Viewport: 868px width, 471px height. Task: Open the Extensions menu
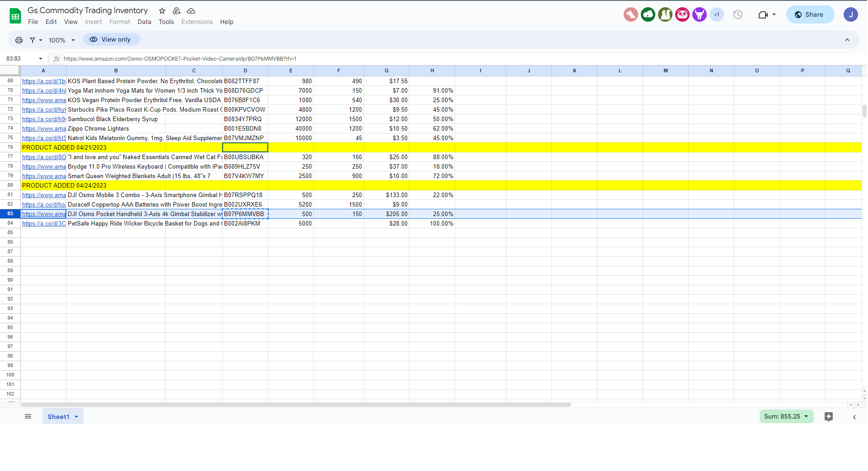tap(197, 22)
